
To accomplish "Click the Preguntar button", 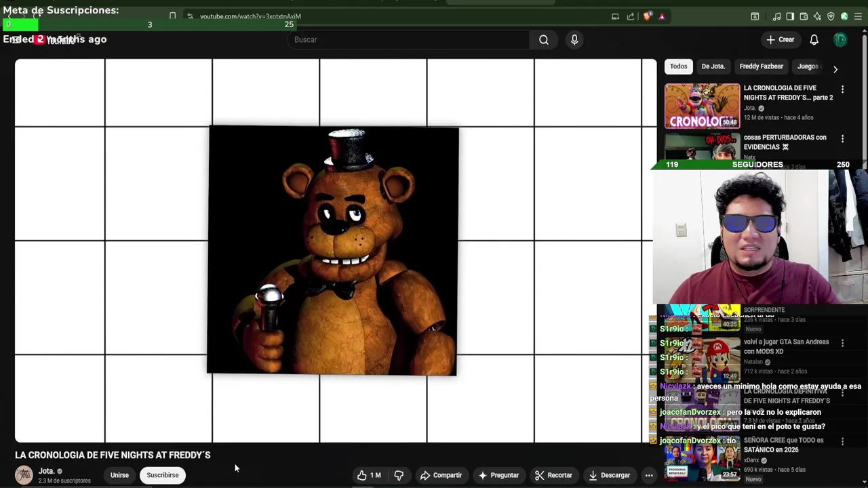I will pyautogui.click(x=498, y=475).
